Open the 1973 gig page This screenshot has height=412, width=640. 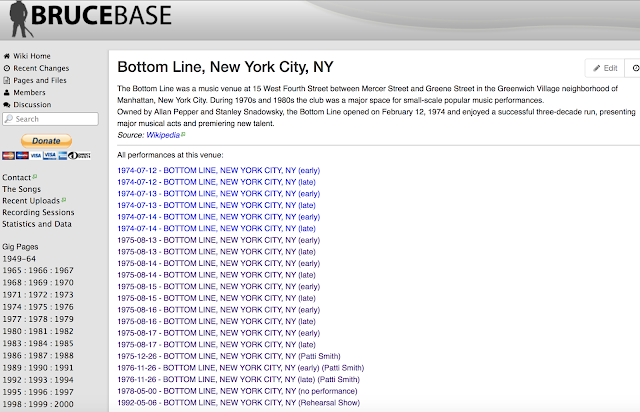pyautogui.click(x=64, y=295)
